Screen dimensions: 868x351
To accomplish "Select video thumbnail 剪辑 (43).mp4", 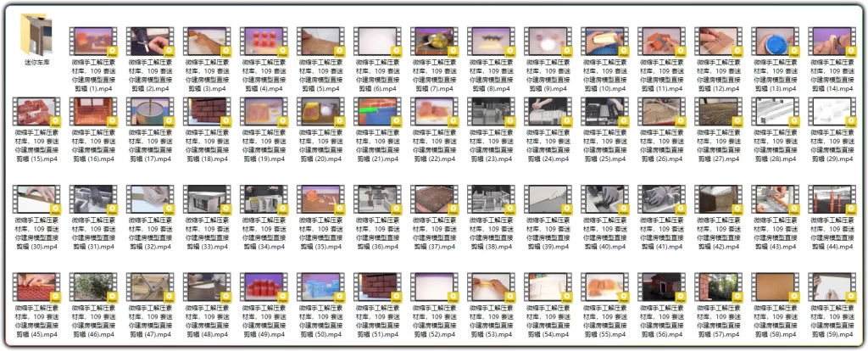I will [x=776, y=200].
